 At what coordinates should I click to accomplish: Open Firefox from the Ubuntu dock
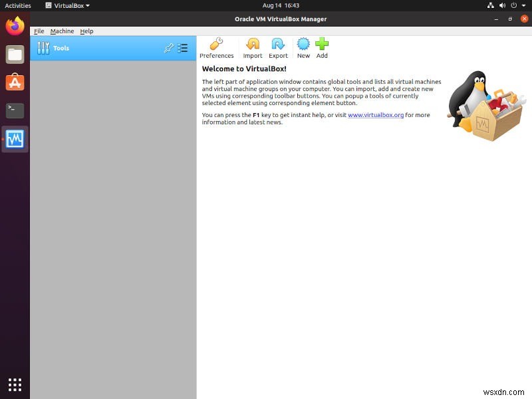pos(14,26)
